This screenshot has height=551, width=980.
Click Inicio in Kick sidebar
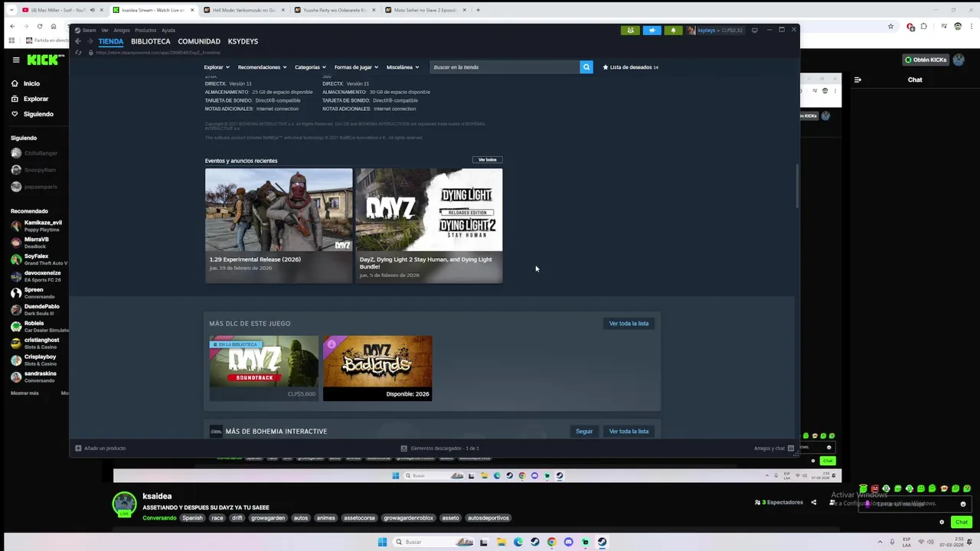(31, 83)
